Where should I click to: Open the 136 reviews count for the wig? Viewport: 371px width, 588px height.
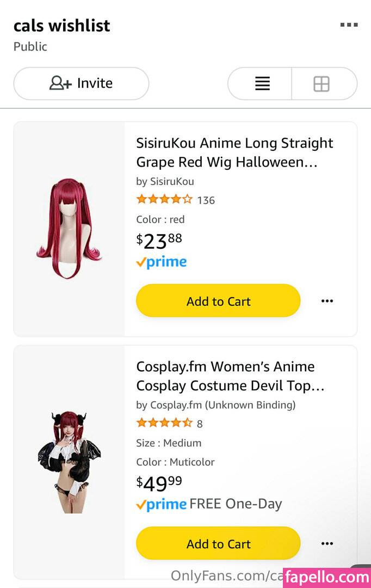click(206, 200)
